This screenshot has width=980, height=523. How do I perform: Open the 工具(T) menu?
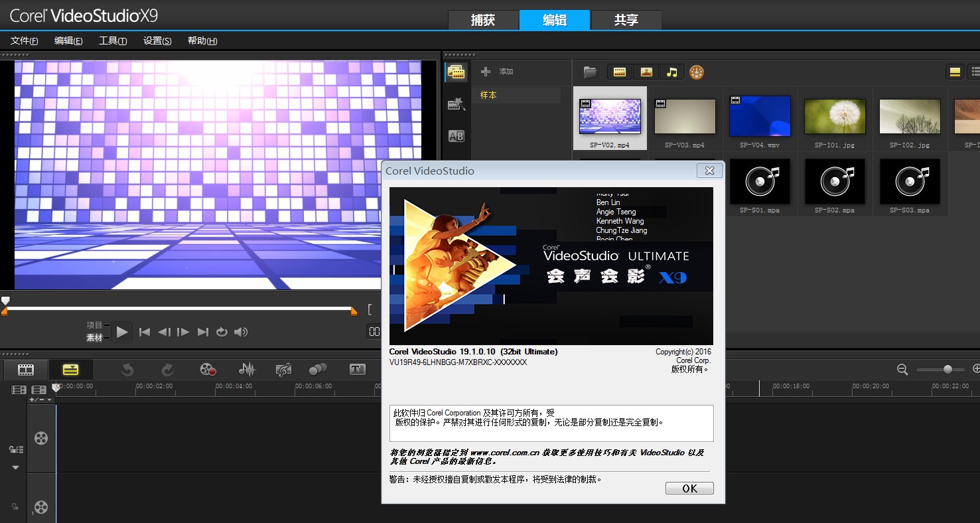tap(113, 40)
